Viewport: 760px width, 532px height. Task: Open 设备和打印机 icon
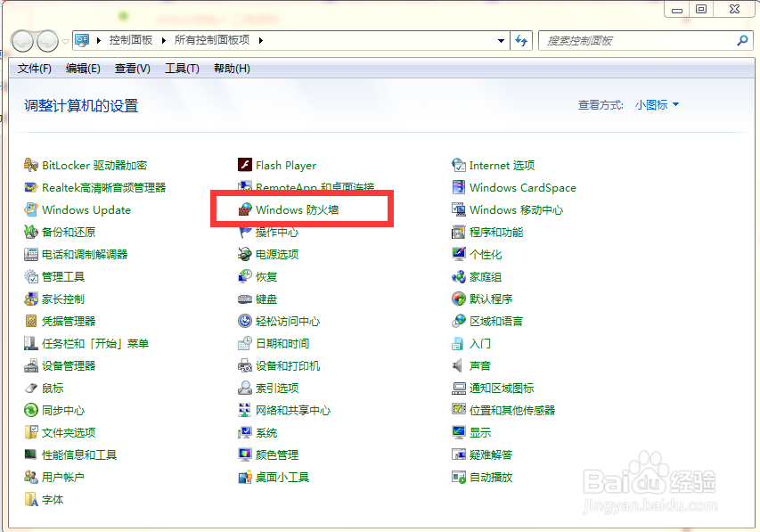[x=245, y=366]
